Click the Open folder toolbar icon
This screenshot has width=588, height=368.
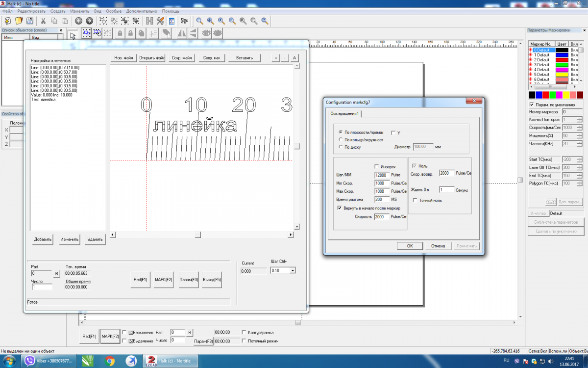tap(19, 21)
